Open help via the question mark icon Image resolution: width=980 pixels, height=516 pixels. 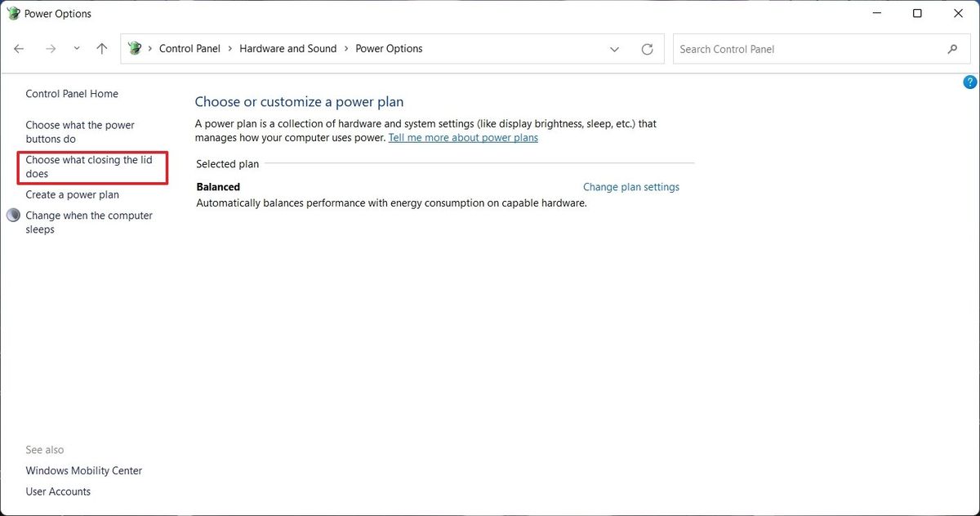pyautogui.click(x=969, y=82)
